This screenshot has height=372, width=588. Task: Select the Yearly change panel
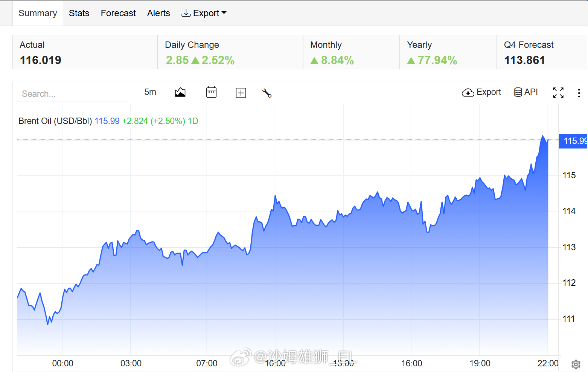(448, 52)
